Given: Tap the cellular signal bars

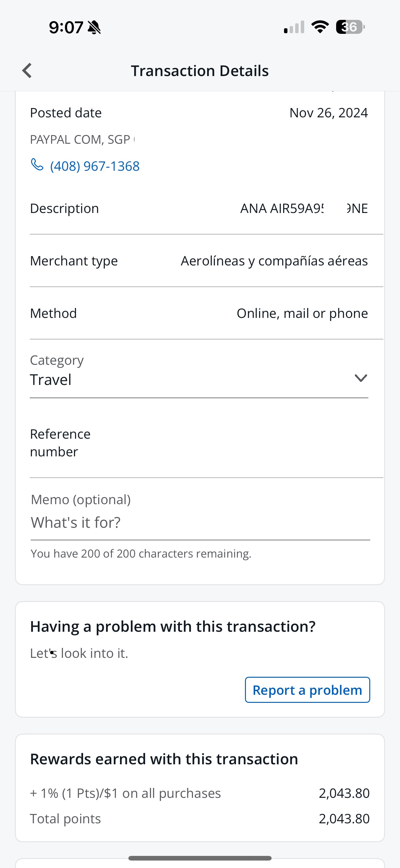Looking at the screenshot, I should pyautogui.click(x=294, y=27).
